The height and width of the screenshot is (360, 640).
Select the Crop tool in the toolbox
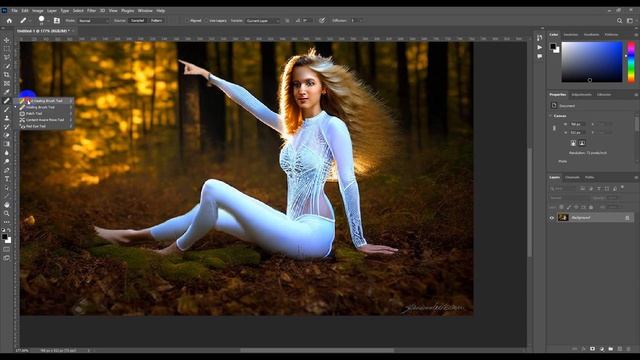point(7,75)
